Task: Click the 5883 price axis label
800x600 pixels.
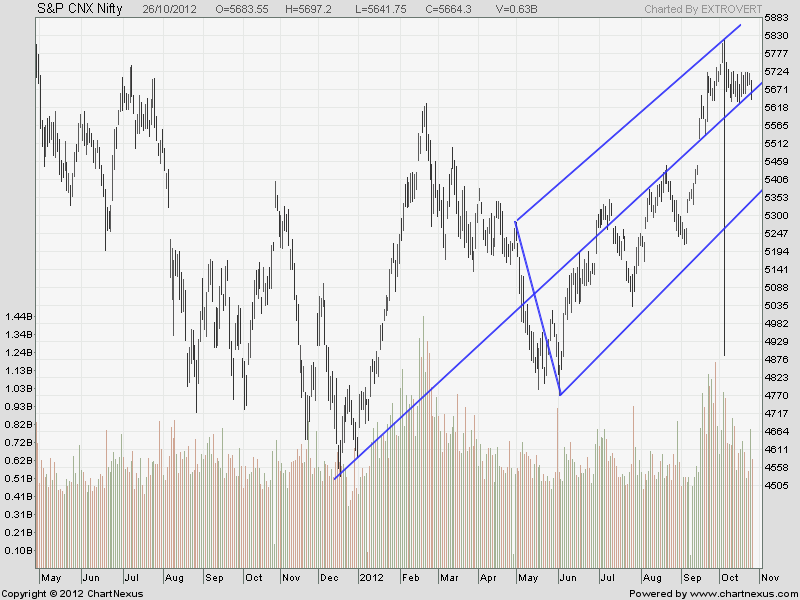Action: pos(776,19)
